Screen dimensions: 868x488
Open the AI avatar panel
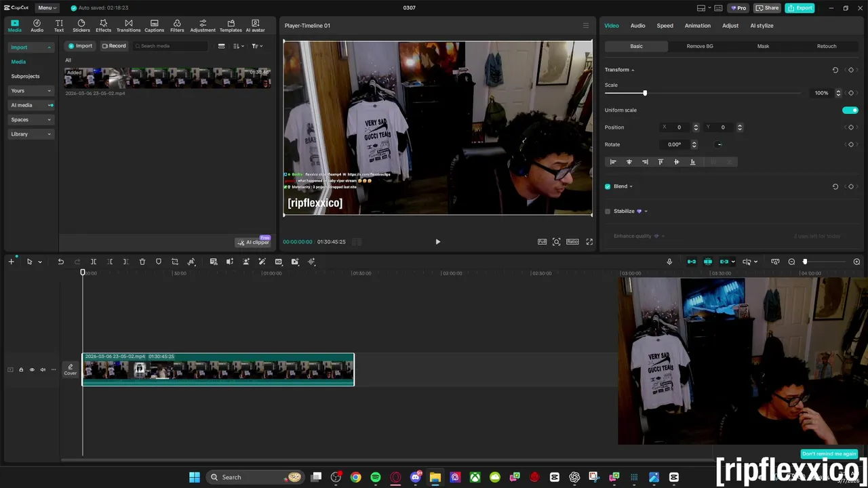tap(256, 26)
